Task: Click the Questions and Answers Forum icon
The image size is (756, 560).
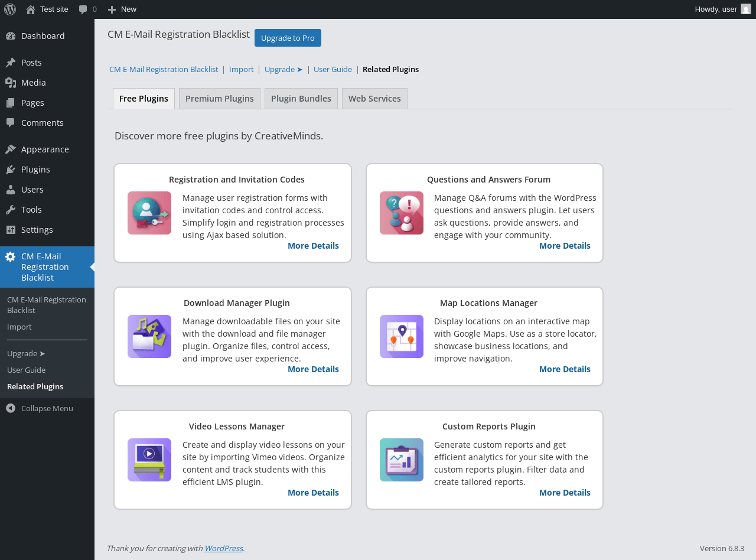Action: tap(402, 213)
